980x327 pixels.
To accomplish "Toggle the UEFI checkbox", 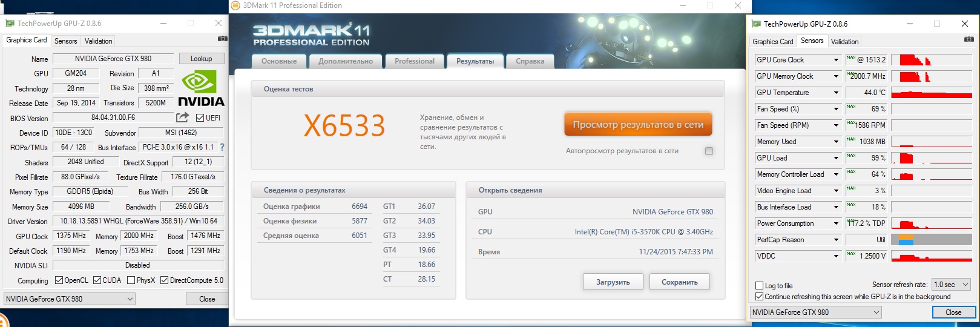I will [x=200, y=117].
